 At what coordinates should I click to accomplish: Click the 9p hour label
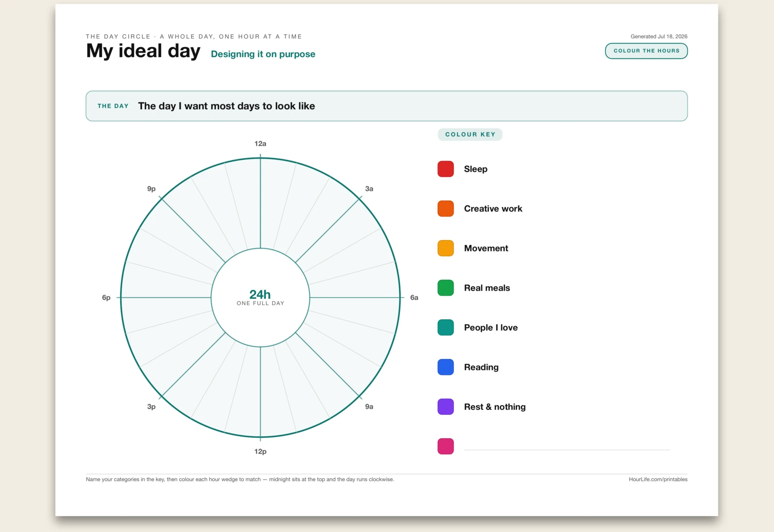(151, 189)
